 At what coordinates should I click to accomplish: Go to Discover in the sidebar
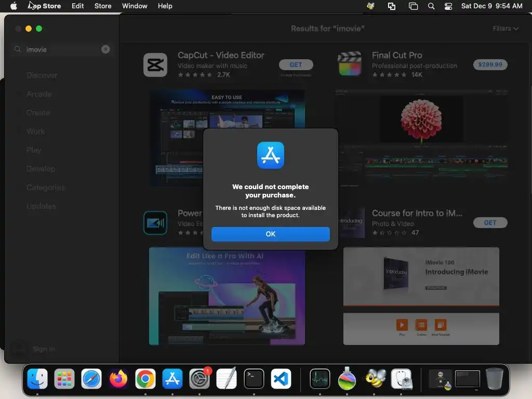tap(42, 75)
